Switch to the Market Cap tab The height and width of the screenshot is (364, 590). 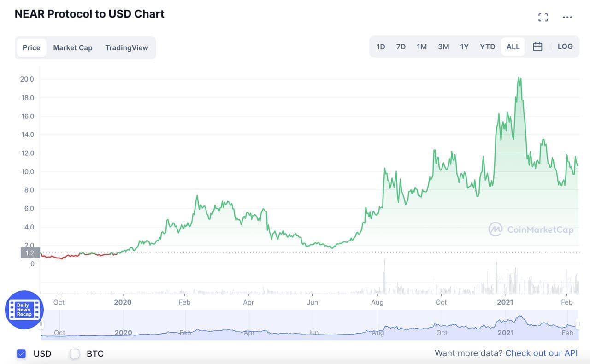pos(73,47)
